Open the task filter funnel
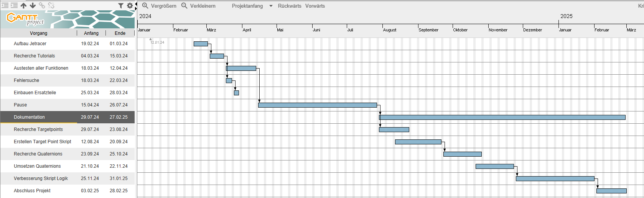The width and height of the screenshot is (644, 198). [x=121, y=5]
